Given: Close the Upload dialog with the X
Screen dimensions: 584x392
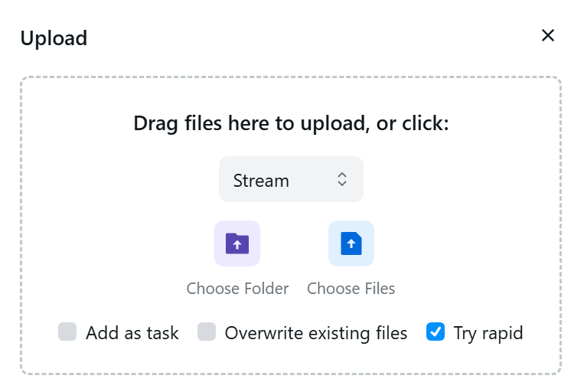Looking at the screenshot, I should coord(548,36).
